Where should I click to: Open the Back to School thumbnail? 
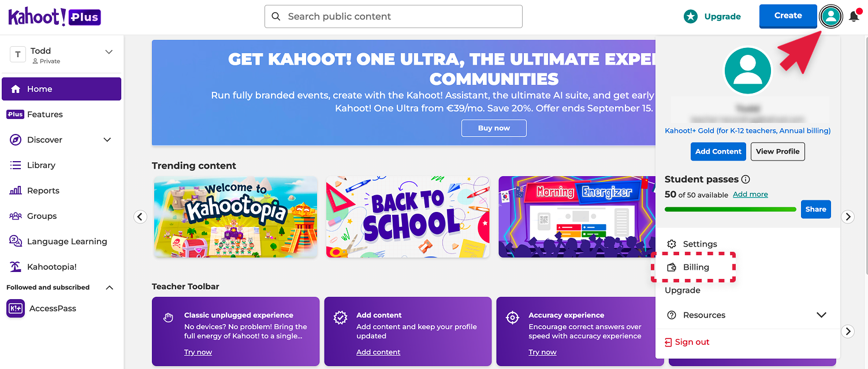(408, 217)
